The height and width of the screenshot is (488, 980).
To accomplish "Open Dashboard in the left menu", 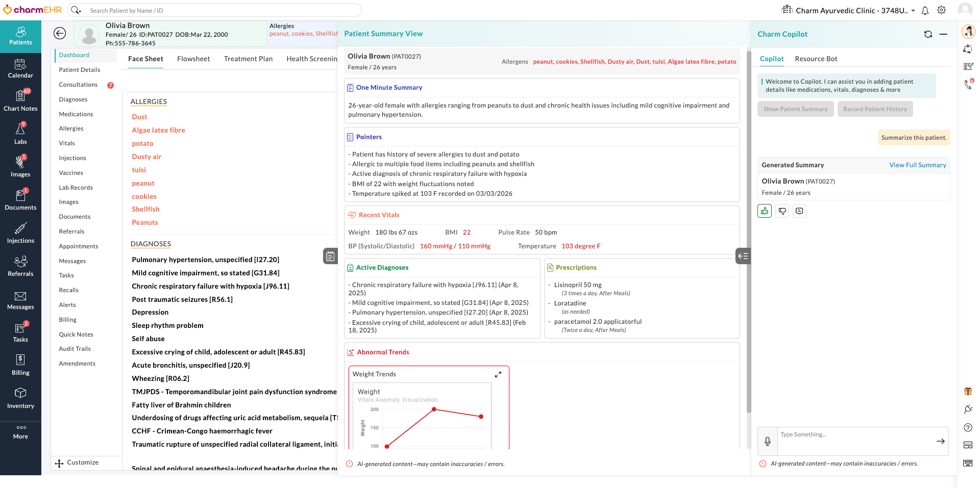I will click(73, 55).
